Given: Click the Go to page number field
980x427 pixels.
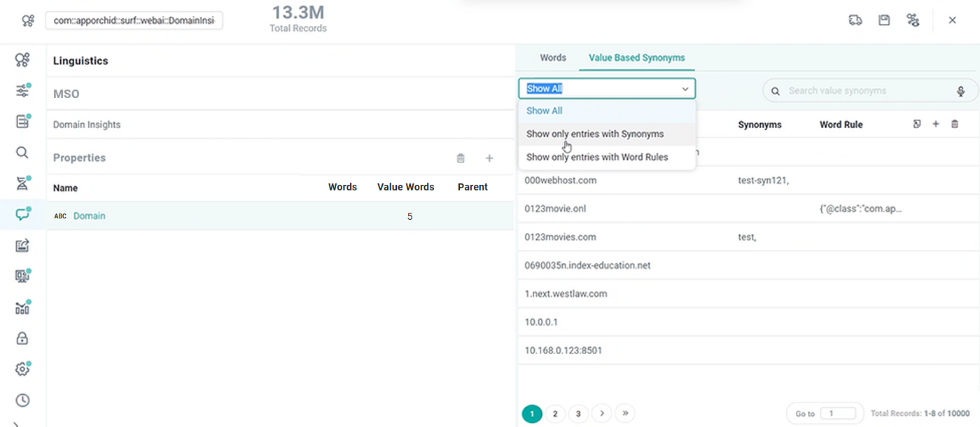Looking at the screenshot, I should point(837,414).
